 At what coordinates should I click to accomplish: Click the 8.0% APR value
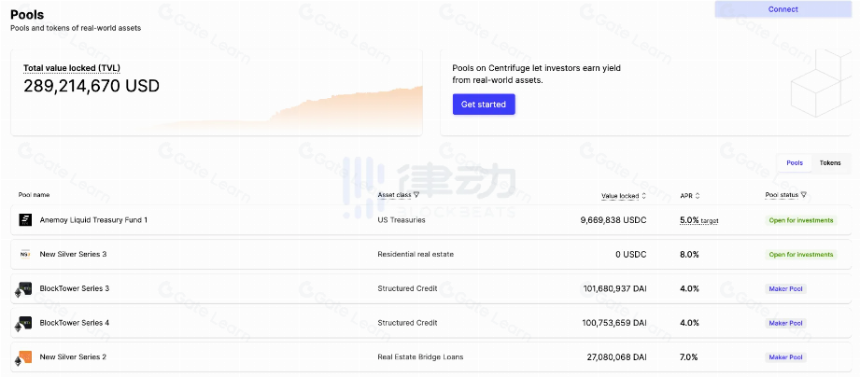tap(689, 254)
